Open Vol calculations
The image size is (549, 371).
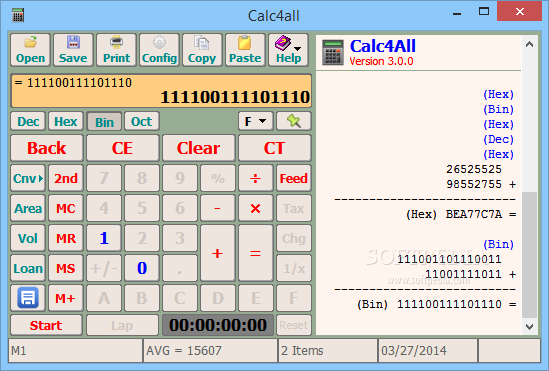pos(28,238)
